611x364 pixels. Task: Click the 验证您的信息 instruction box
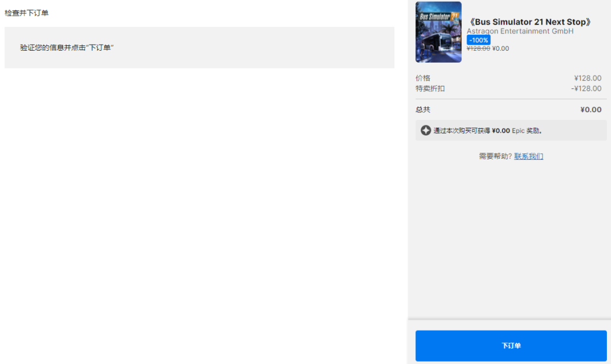point(199,48)
